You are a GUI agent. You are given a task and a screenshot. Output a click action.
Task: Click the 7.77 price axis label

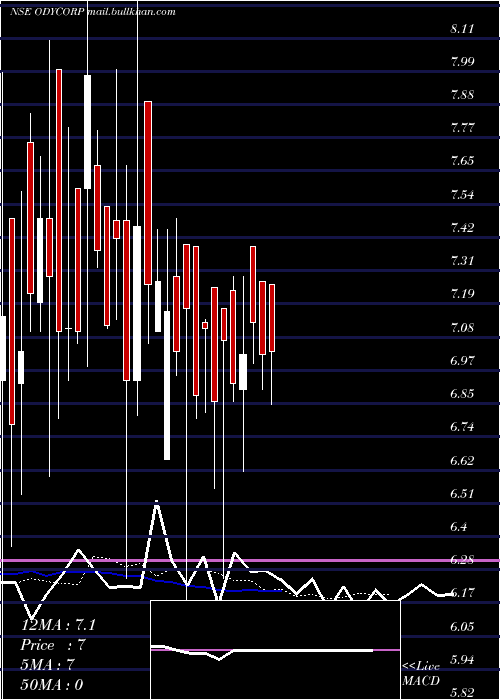462,129
